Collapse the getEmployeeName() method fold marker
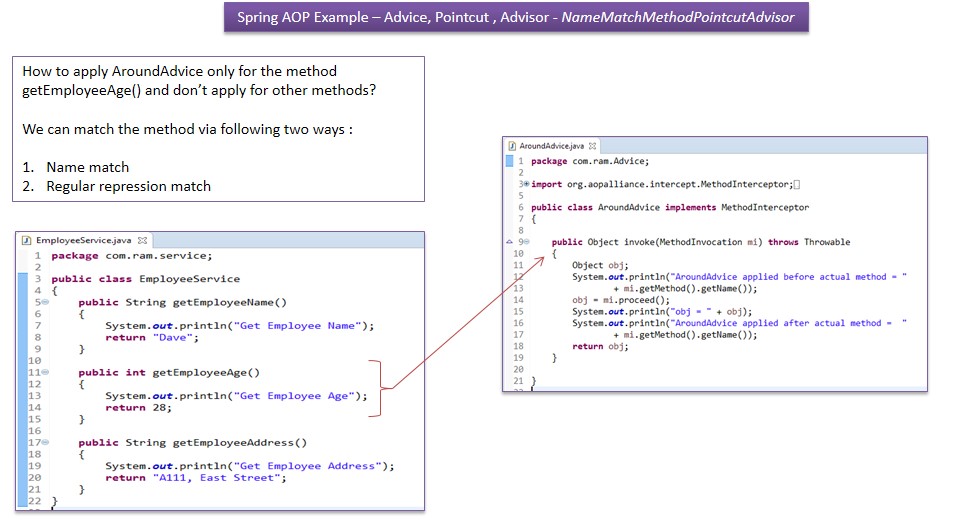Viewport: 960px width, 528px height. (45, 302)
